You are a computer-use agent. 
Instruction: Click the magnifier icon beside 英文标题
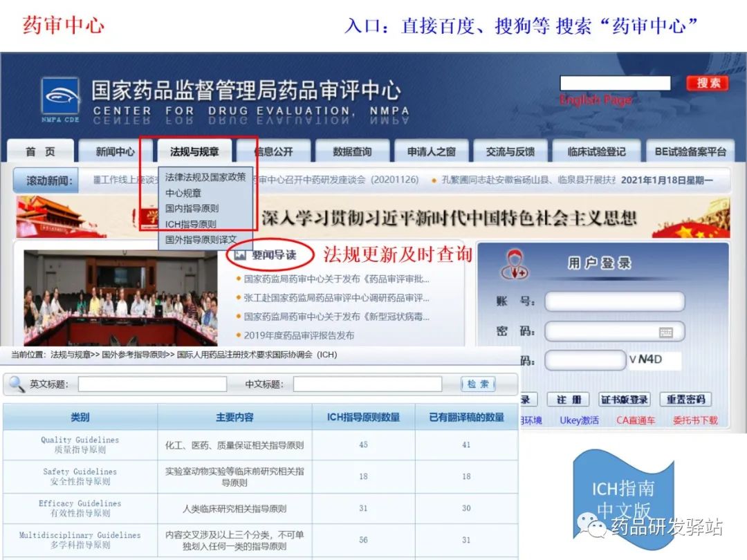click(17, 384)
